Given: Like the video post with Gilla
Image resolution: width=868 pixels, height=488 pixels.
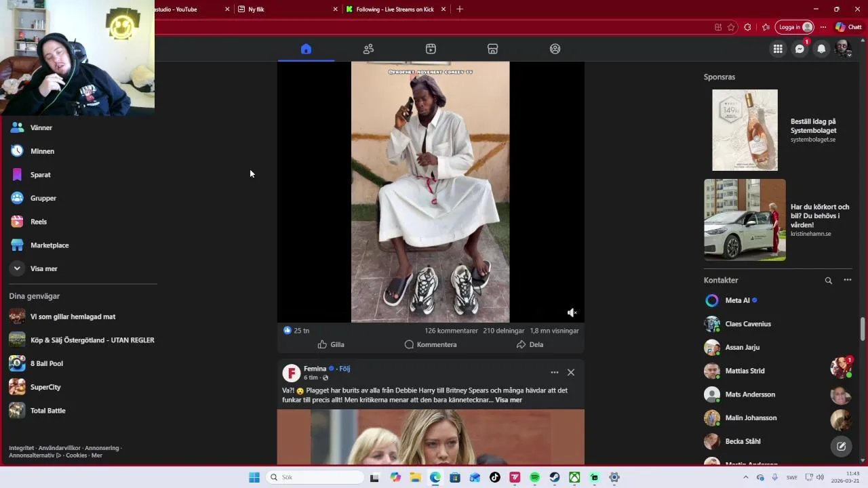Looking at the screenshot, I should point(331,344).
